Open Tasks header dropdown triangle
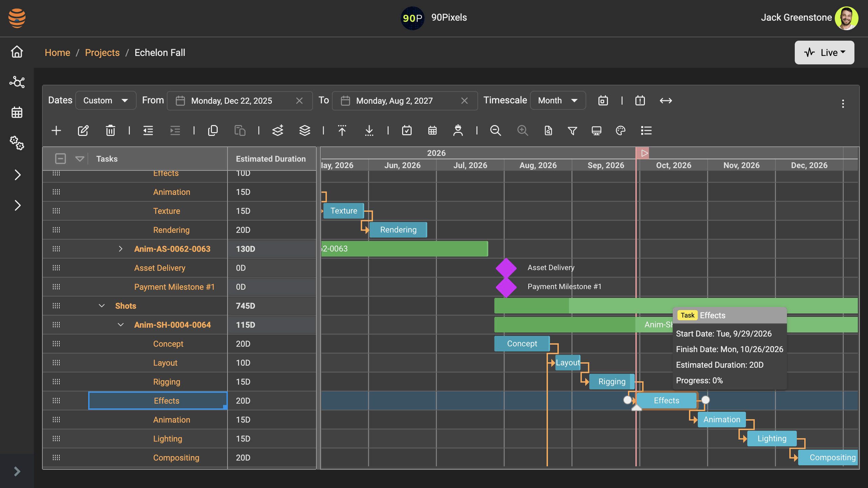The image size is (868, 488). pyautogui.click(x=80, y=159)
